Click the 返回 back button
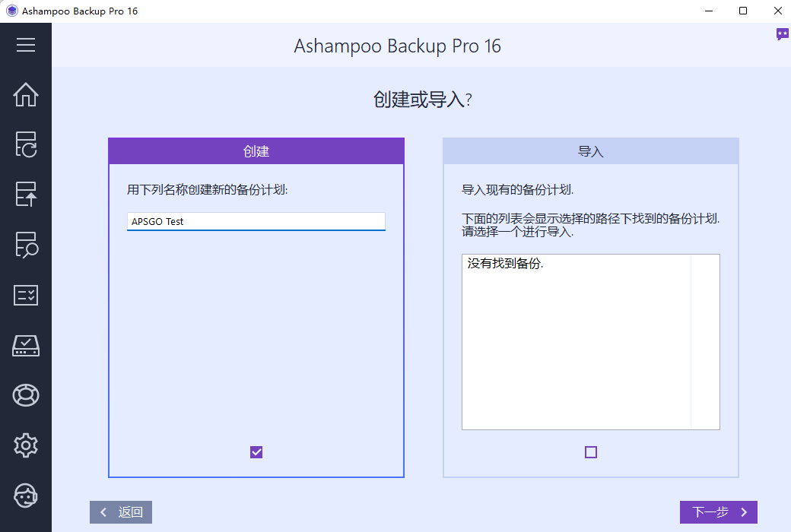Viewport: 791px width, 532px height. coord(121,511)
